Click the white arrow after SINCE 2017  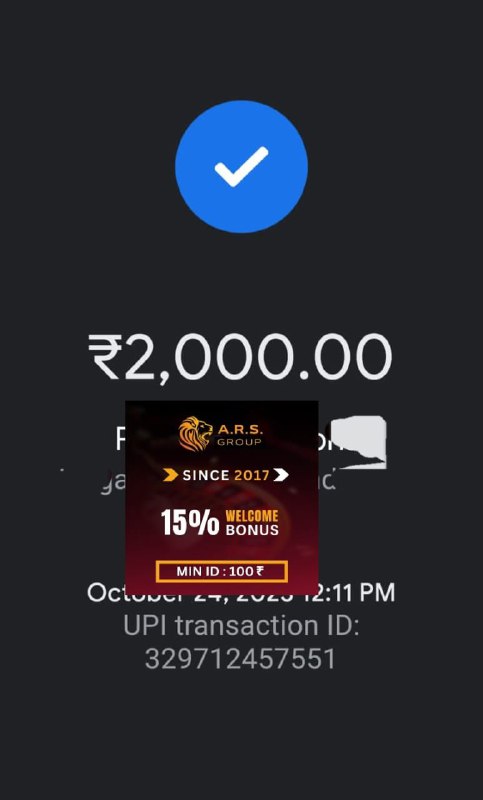point(281,476)
